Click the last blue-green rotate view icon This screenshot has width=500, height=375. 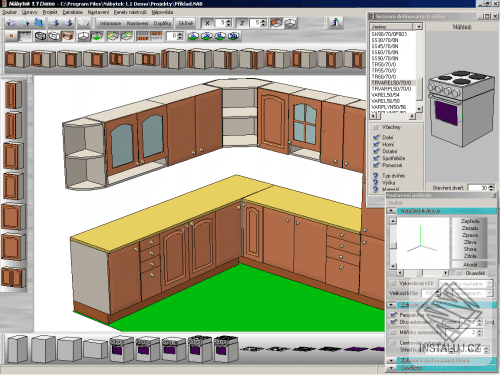[234, 36]
